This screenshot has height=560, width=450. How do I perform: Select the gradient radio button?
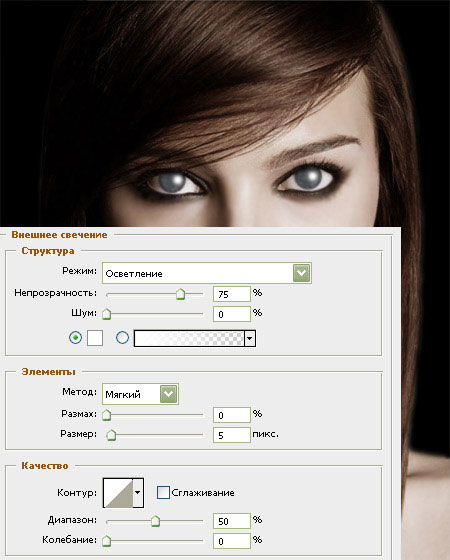[x=122, y=338]
